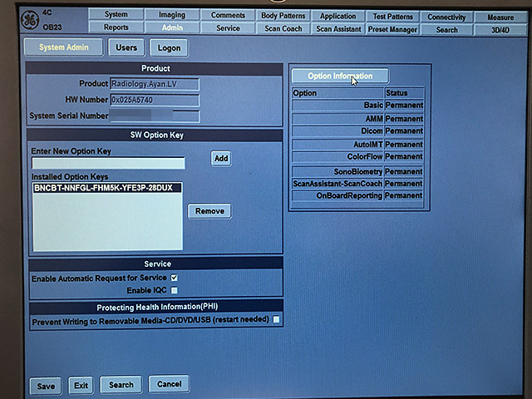532x399 pixels.
Task: Remove the selected option key
Action: click(x=209, y=211)
